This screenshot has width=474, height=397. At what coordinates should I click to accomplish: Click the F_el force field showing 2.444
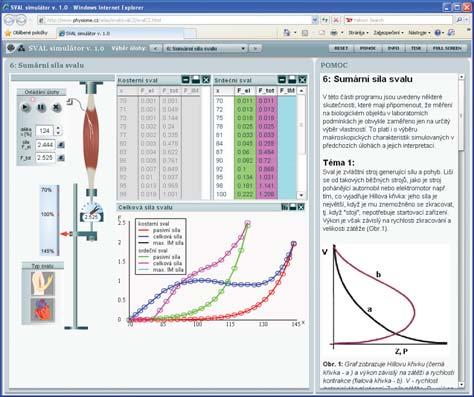click(45, 145)
